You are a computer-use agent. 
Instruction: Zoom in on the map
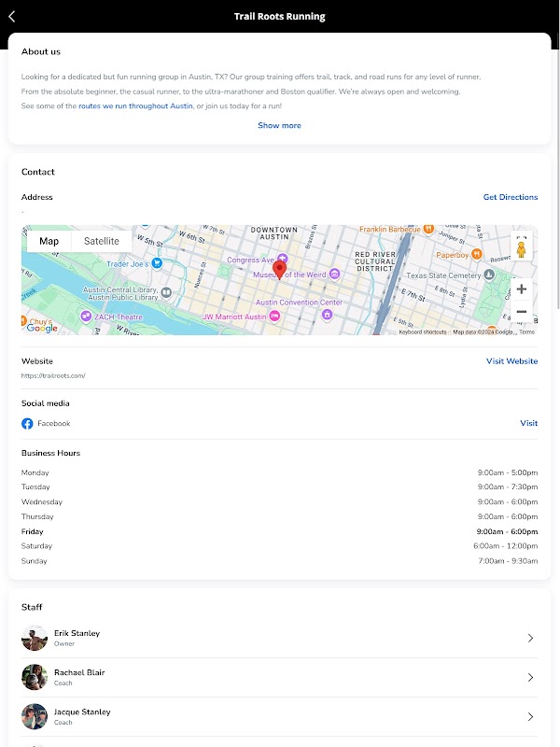pos(521,289)
